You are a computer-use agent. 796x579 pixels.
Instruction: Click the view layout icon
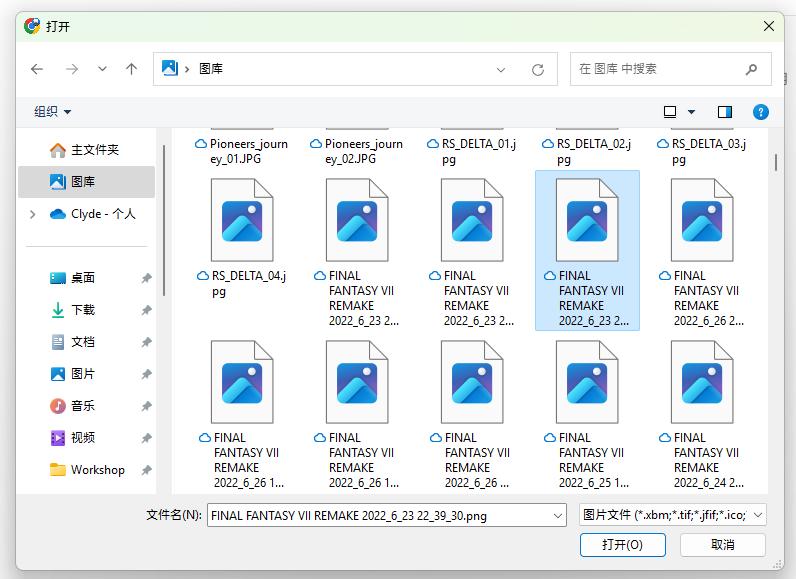670,112
